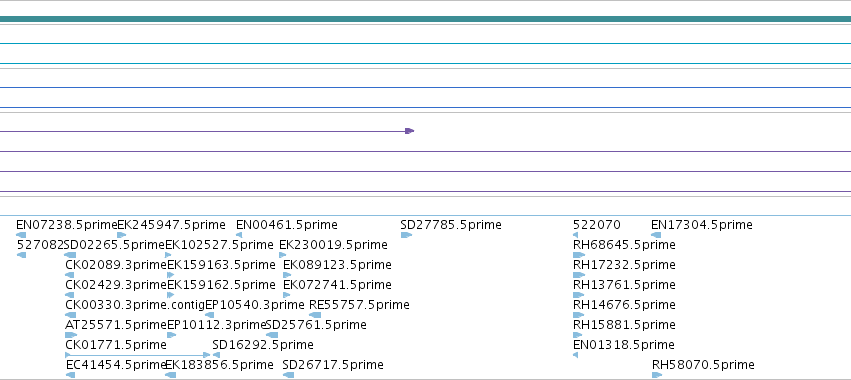This screenshot has width=851, height=380.
Task: Open the EC41454.5prime label
Action: (116, 365)
